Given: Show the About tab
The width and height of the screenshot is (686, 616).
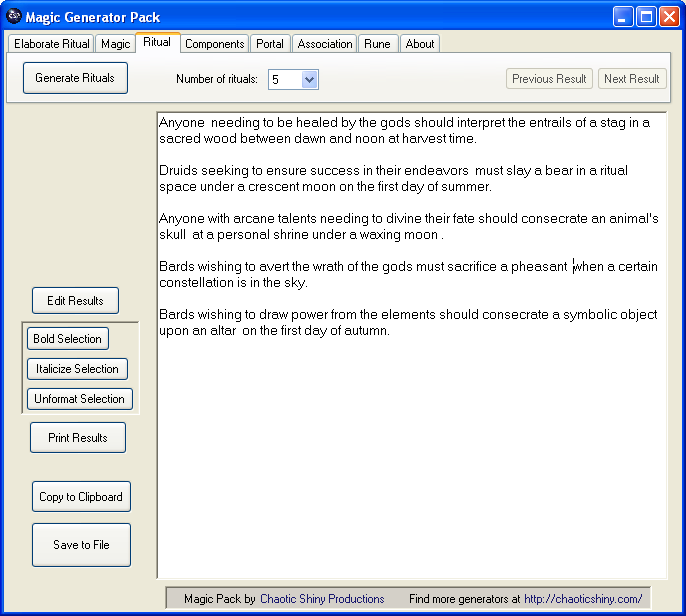Looking at the screenshot, I should 420,44.
